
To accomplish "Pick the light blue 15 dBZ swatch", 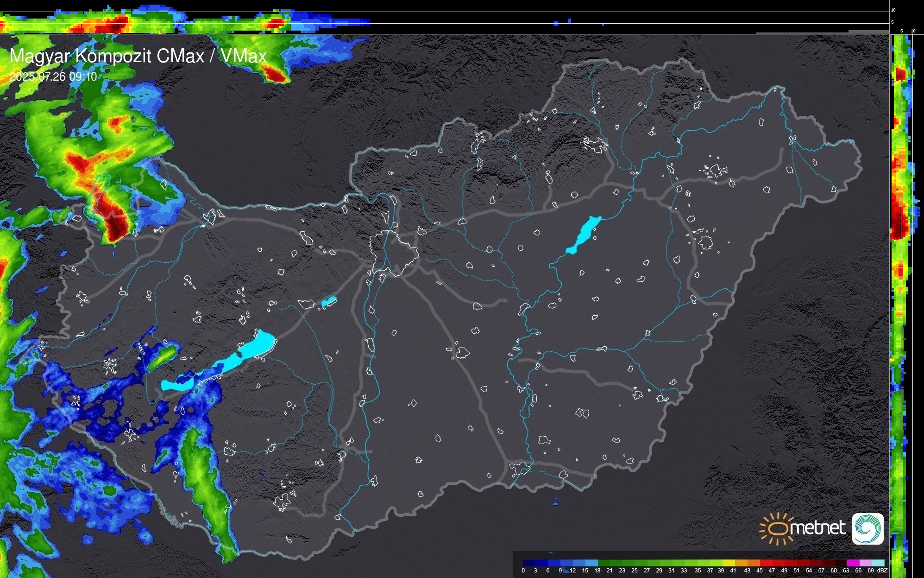I will 591,563.
